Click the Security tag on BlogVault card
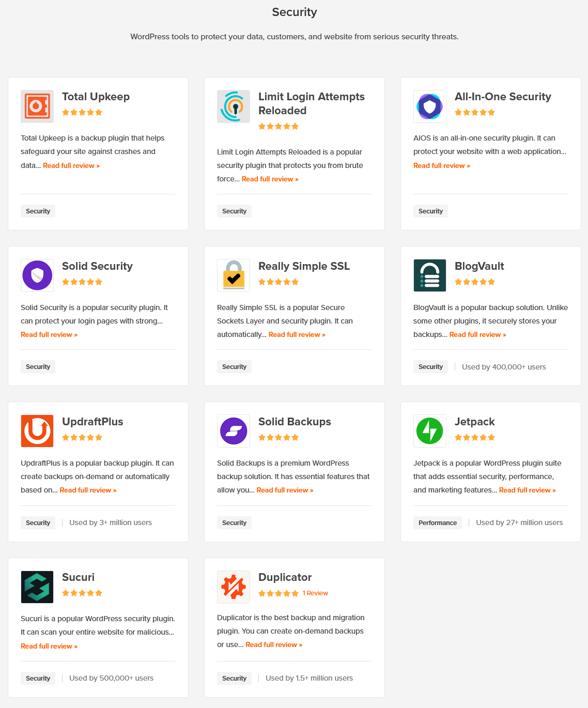Image resolution: width=588 pixels, height=708 pixels. point(430,366)
